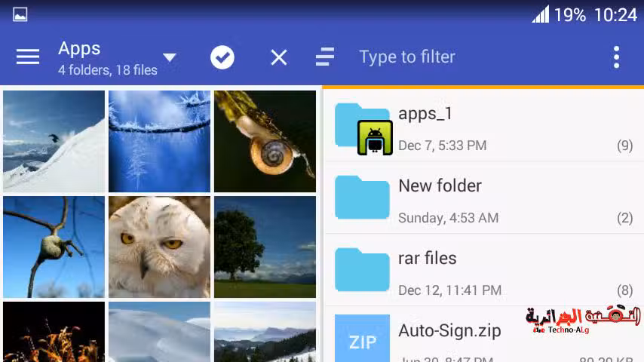
Task: Tap the apps_1 folder icon
Action: coord(363,128)
